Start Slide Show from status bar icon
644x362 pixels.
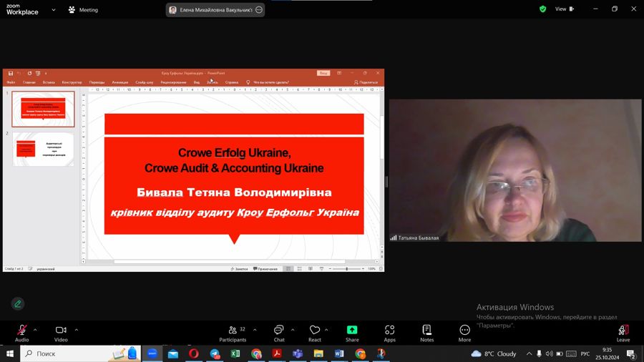click(321, 269)
